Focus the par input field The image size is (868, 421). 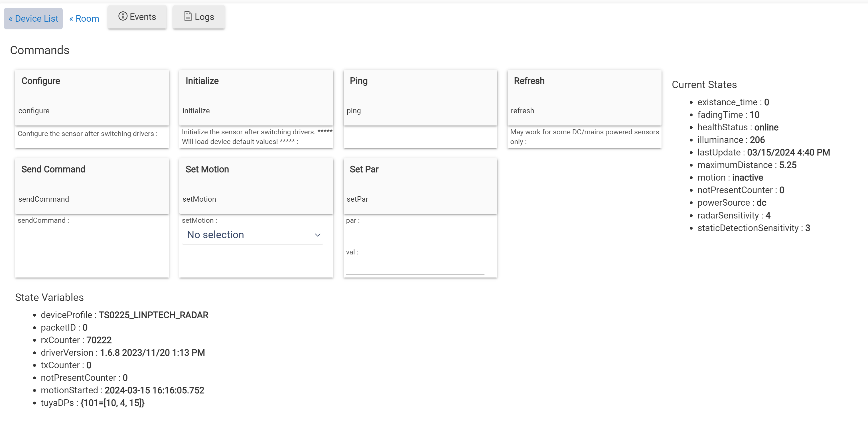point(415,235)
